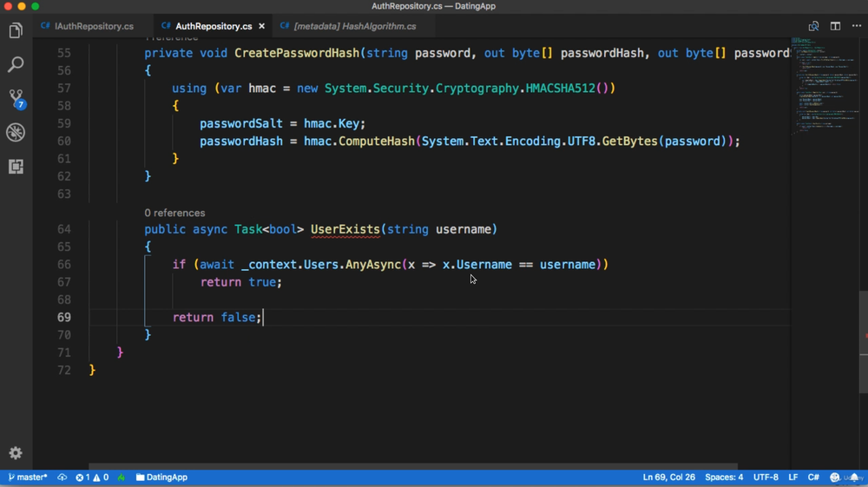The height and width of the screenshot is (487, 868).
Task: Click line number 55 in the gutter
Action: click(63, 53)
